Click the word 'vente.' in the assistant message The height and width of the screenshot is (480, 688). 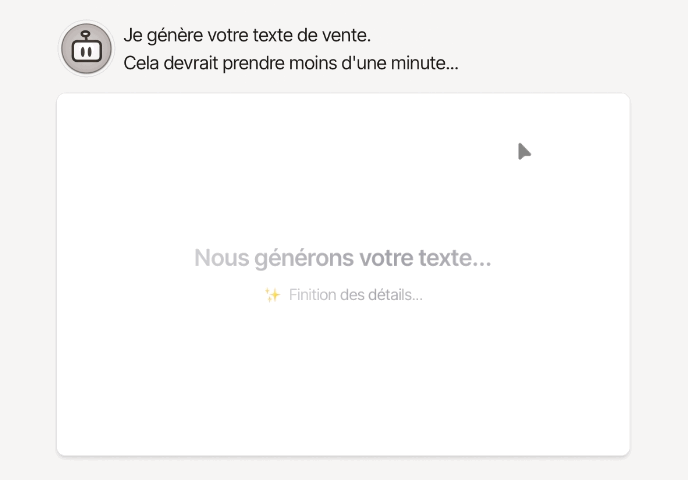click(x=348, y=36)
